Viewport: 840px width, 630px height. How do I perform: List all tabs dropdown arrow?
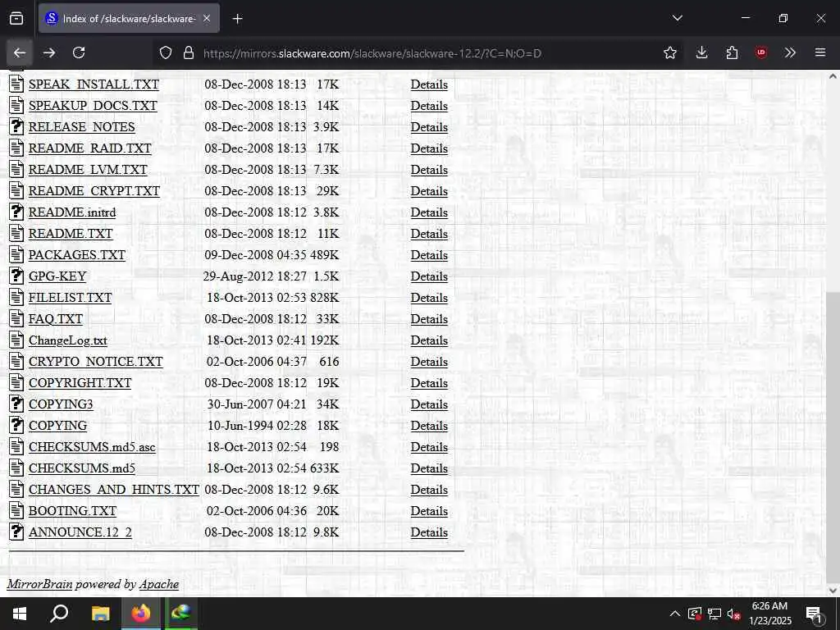coord(678,18)
